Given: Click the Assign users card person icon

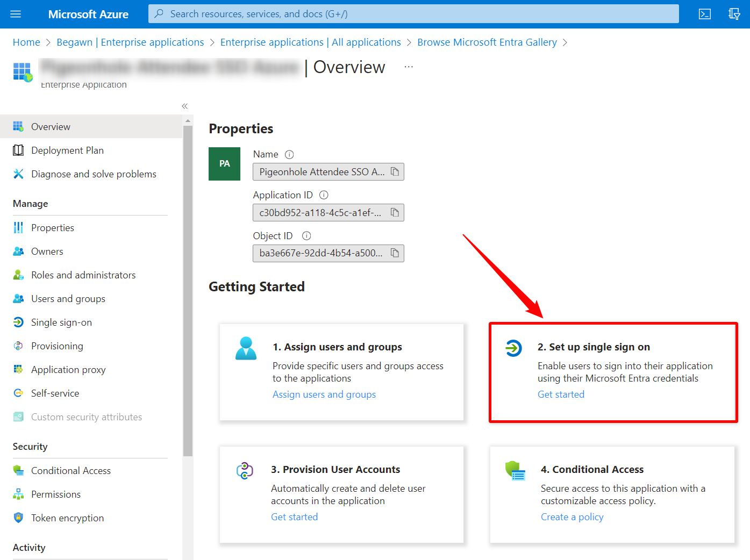Looking at the screenshot, I should [246, 348].
